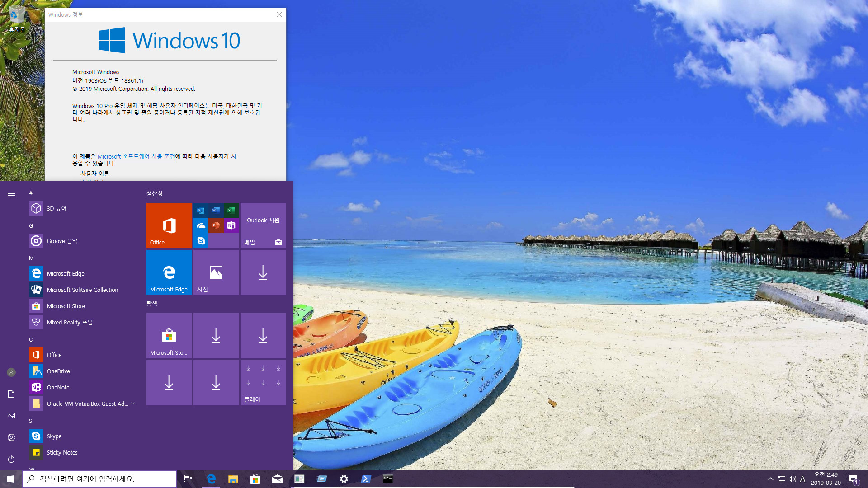Open Pictures from Start sidebar

(11, 416)
